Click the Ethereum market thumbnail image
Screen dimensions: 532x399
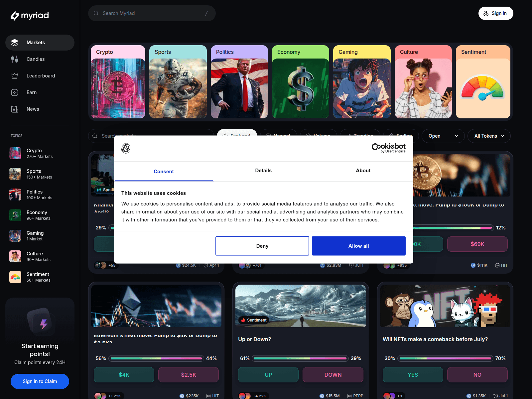pos(156,306)
